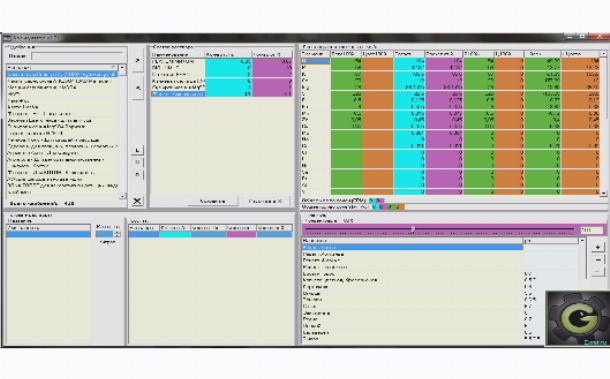The image size is (610, 379).
Task: Click the Gamin G gear logo thumbnail
Action: tap(578, 318)
